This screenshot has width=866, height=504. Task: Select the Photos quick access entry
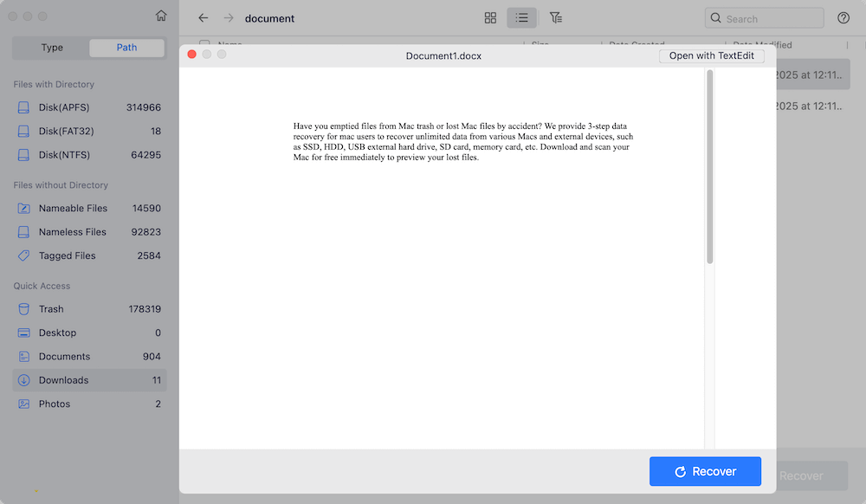tap(55, 404)
